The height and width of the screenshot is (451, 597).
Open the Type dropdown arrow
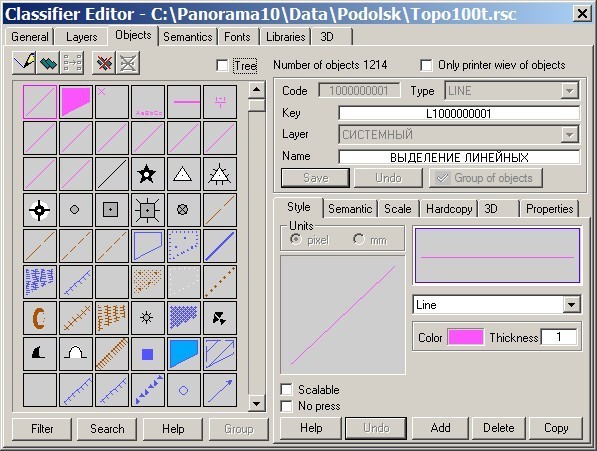pyautogui.click(x=570, y=91)
